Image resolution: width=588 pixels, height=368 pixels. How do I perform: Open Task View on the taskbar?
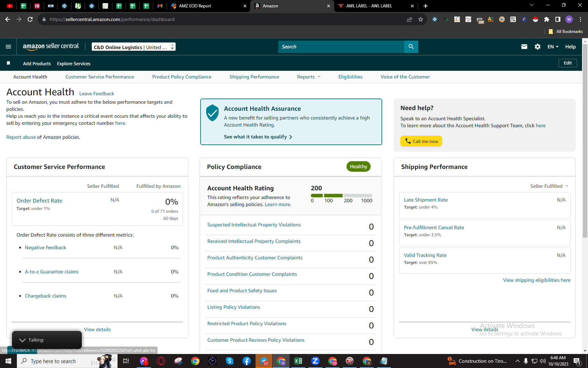[126, 361]
